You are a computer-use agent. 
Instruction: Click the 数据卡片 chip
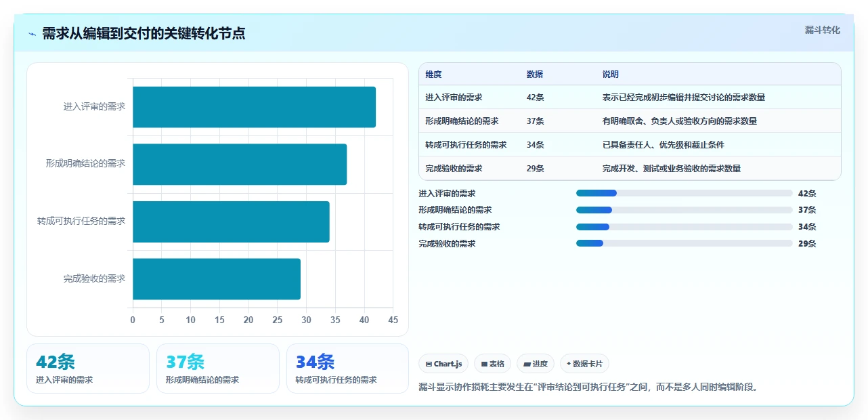point(584,364)
